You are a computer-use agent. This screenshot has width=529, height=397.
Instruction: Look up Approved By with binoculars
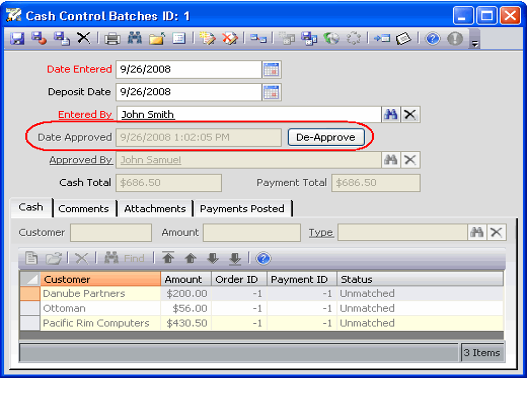click(x=391, y=160)
